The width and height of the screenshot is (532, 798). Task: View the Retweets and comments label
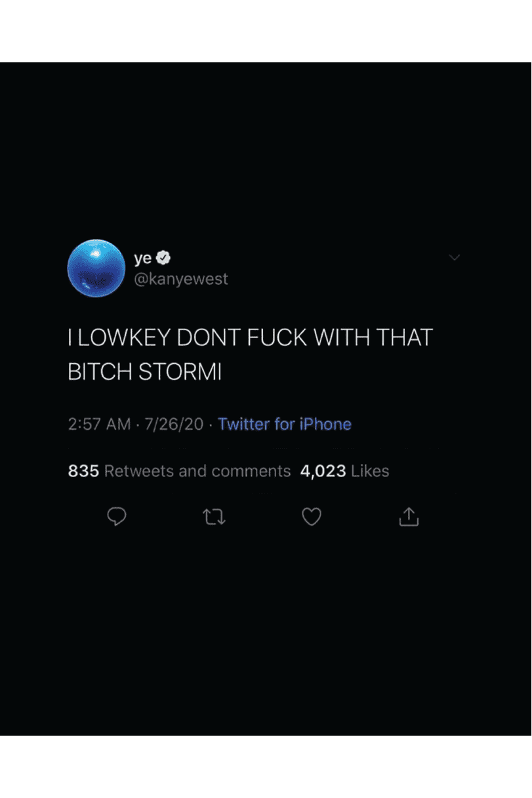[x=197, y=471]
